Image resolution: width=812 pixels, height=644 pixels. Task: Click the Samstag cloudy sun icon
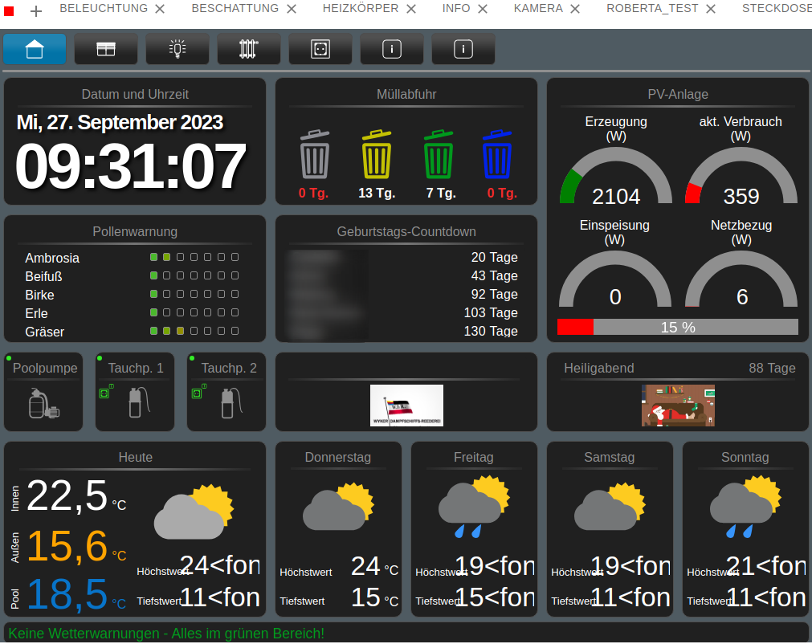610,507
